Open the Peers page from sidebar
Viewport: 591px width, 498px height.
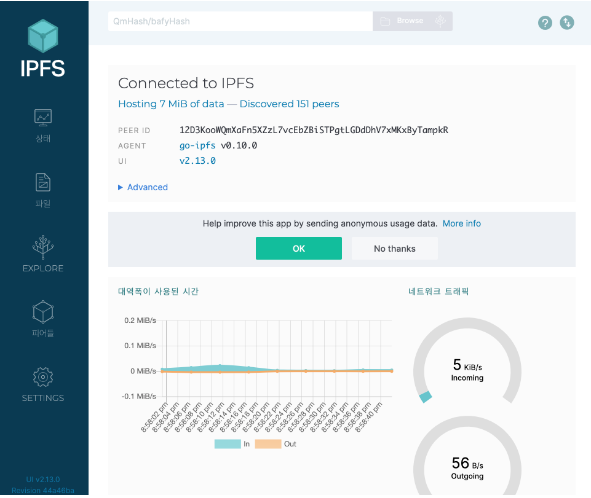pos(43,319)
